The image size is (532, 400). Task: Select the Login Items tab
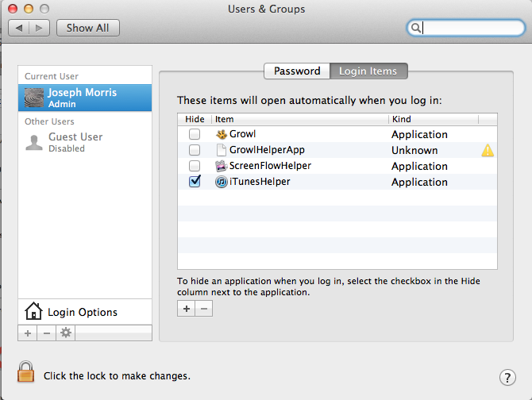pos(368,71)
